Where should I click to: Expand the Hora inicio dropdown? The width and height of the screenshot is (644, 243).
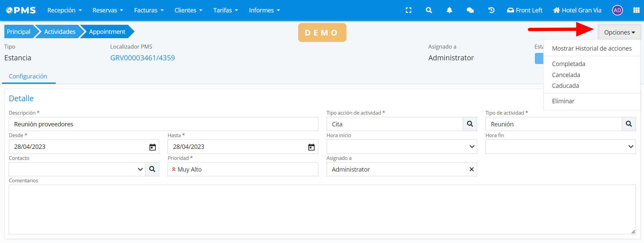472,147
